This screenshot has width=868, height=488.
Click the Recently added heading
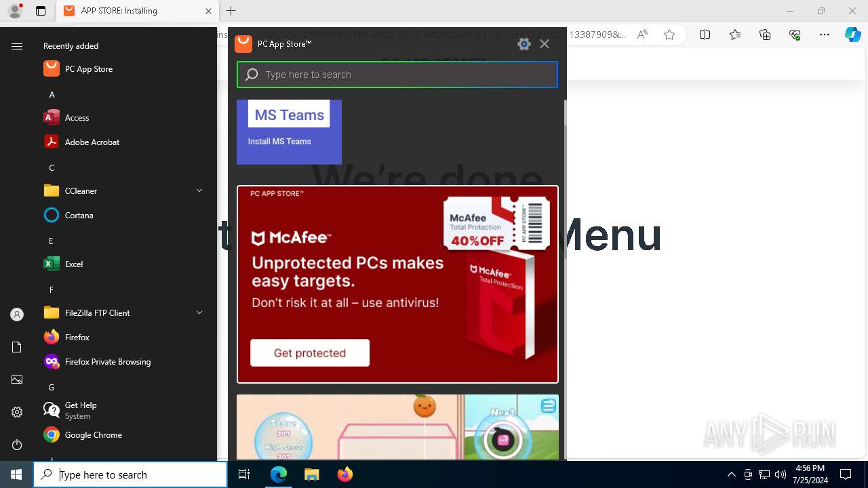pos(71,46)
